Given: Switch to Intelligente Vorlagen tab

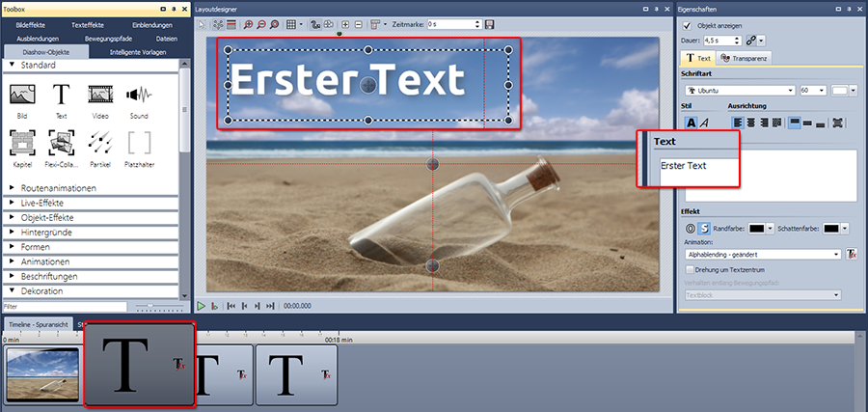Looking at the screenshot, I should click(x=138, y=52).
